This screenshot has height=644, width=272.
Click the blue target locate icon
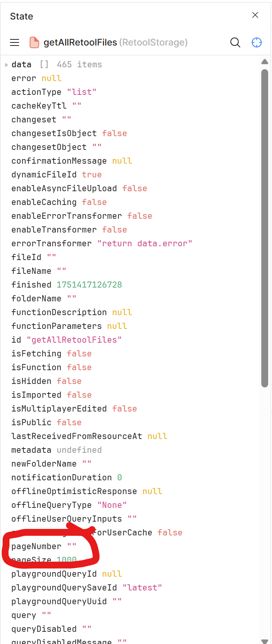257,42
